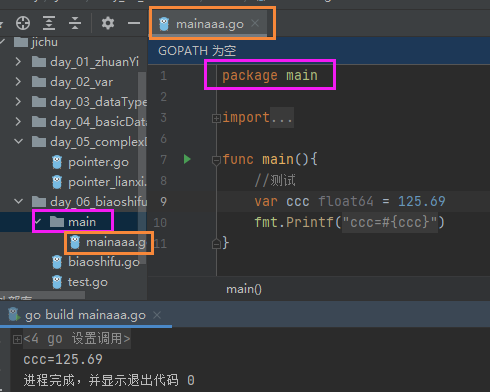Expand the go settings calls fold in console
Viewport: 490px width, 392px height.
[x=17, y=339]
